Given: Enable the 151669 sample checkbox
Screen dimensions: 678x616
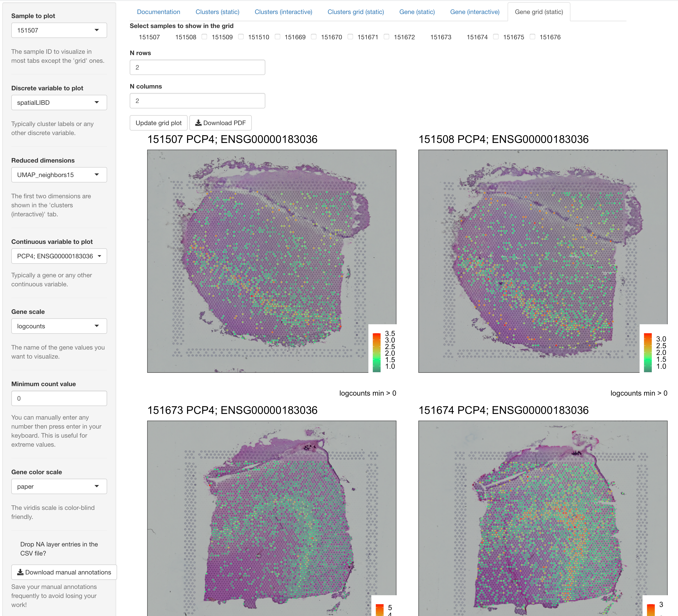Looking at the screenshot, I should [277, 37].
